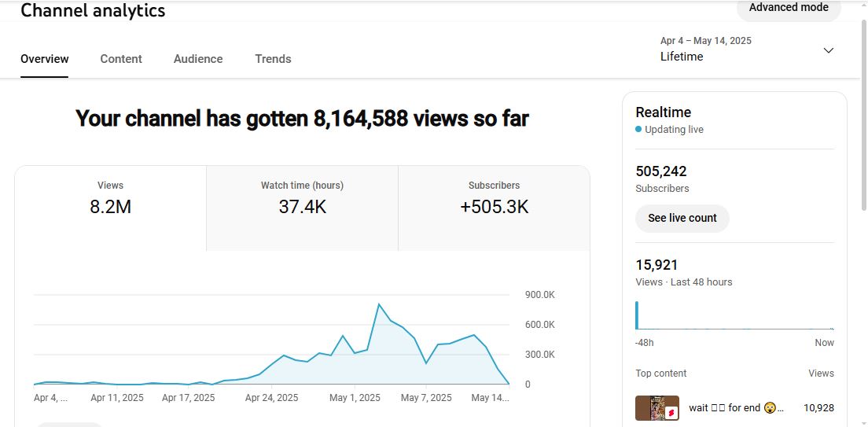Click the tall bar in the 48-hour chart
The image size is (868, 427).
click(x=637, y=315)
